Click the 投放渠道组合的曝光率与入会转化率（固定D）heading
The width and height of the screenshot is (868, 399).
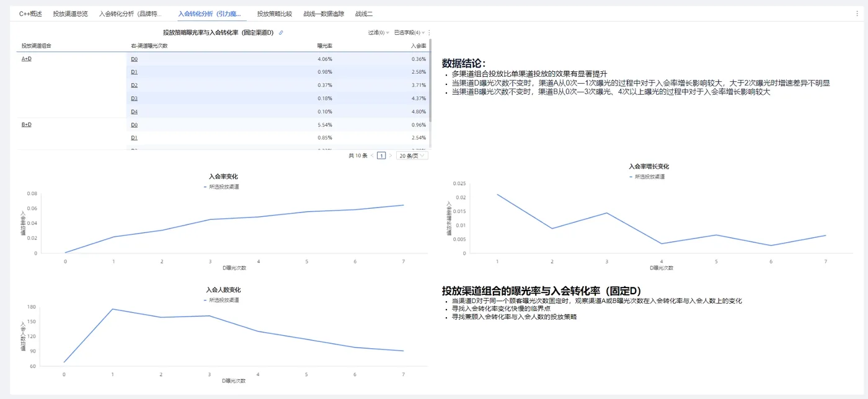point(541,291)
